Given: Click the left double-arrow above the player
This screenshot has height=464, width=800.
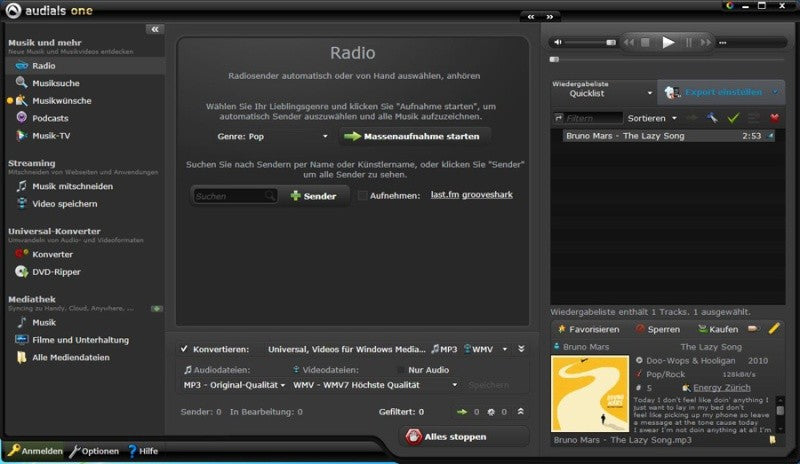Looking at the screenshot, I should tap(531, 17).
